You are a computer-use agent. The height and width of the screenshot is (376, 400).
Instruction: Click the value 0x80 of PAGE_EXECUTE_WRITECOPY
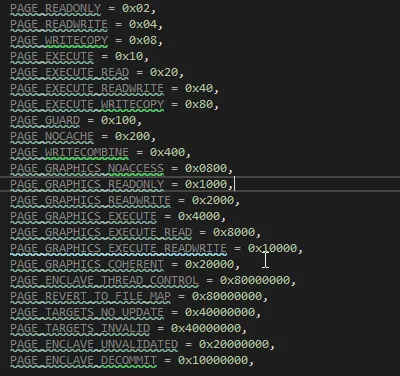(x=199, y=104)
